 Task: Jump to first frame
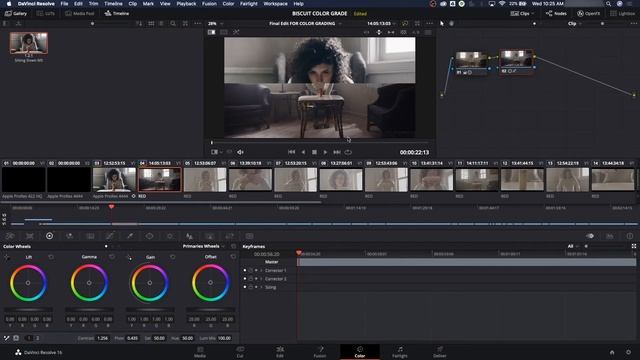(x=291, y=152)
